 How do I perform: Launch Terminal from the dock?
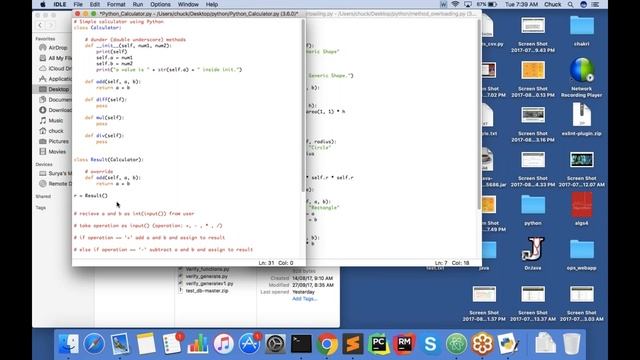click(301, 344)
